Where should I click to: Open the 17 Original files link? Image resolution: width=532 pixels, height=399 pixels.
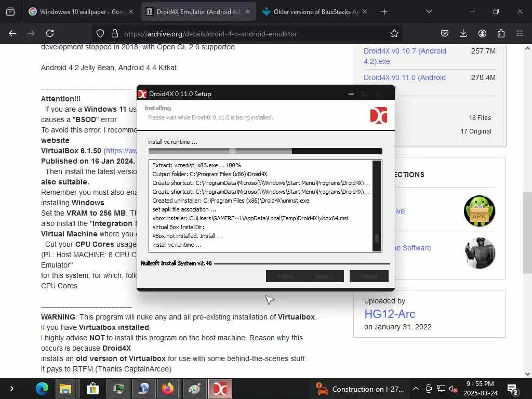(476, 131)
